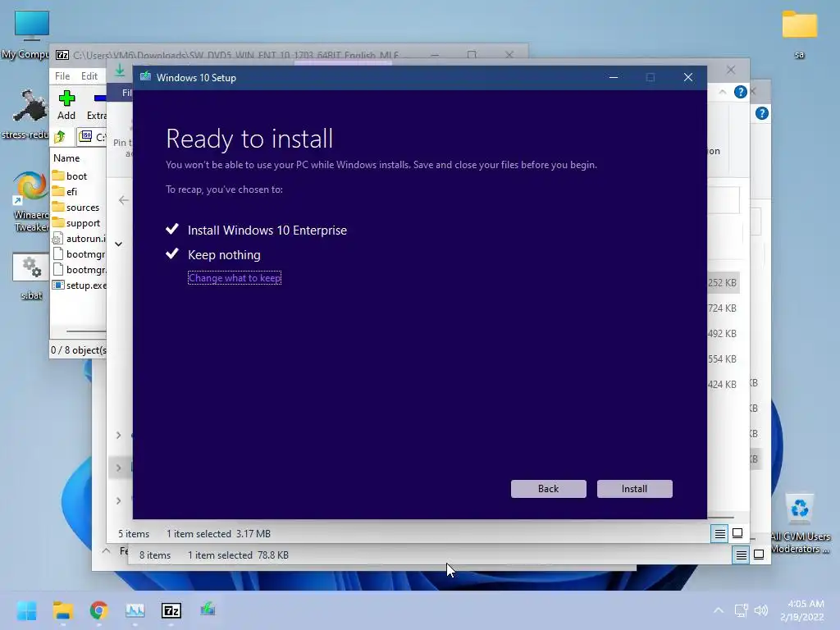
Task: Click the Windows Start button
Action: (x=27, y=610)
